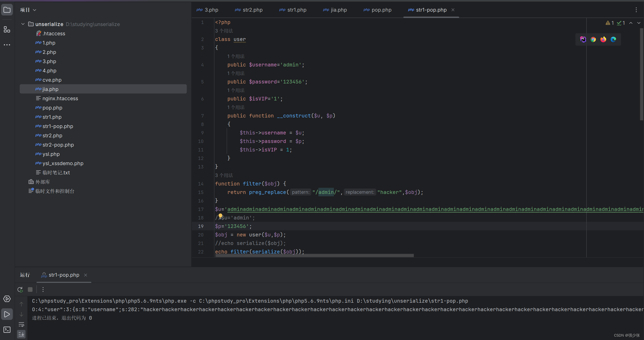The width and height of the screenshot is (644, 340).
Task: Stop the running process
Action: click(30, 290)
